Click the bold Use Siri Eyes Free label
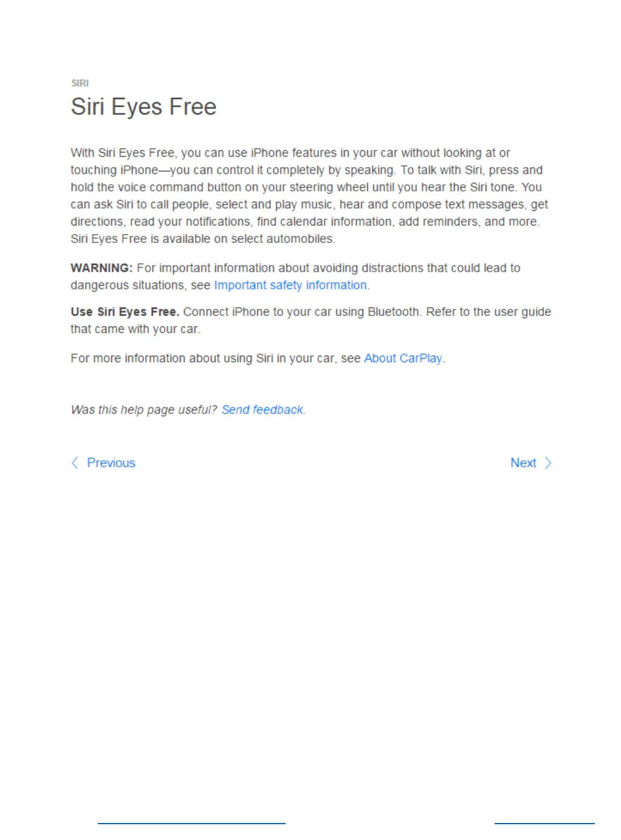The image size is (621, 840). pyautogui.click(x=125, y=312)
